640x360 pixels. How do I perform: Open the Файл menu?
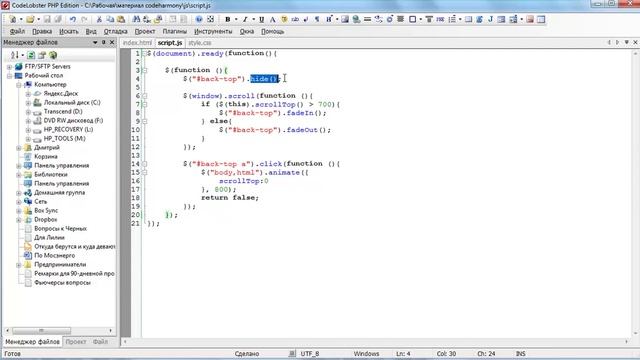[17, 31]
